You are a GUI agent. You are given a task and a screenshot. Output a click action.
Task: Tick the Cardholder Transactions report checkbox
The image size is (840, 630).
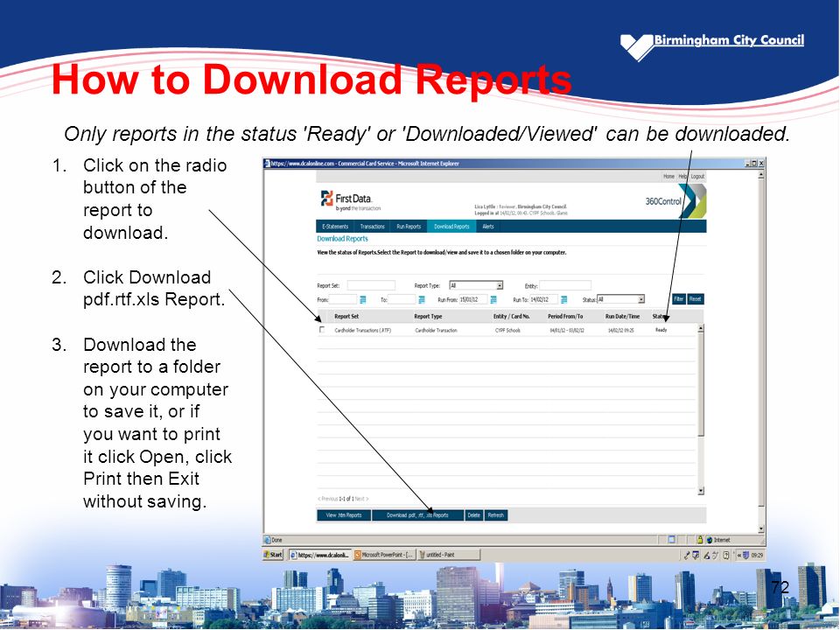tap(322, 330)
